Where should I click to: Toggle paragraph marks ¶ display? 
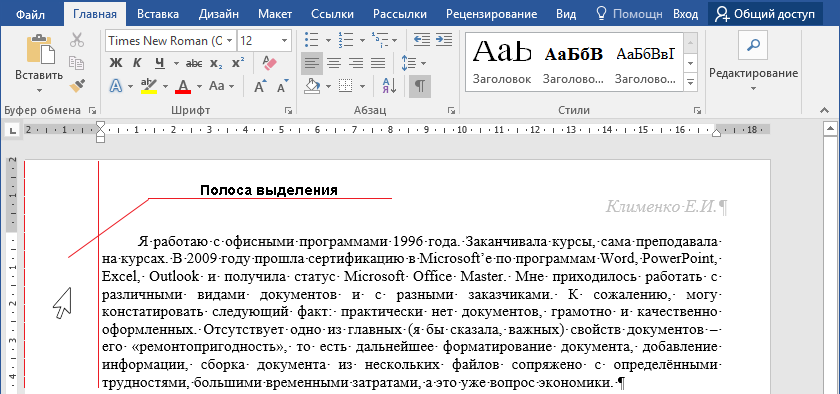(x=420, y=86)
